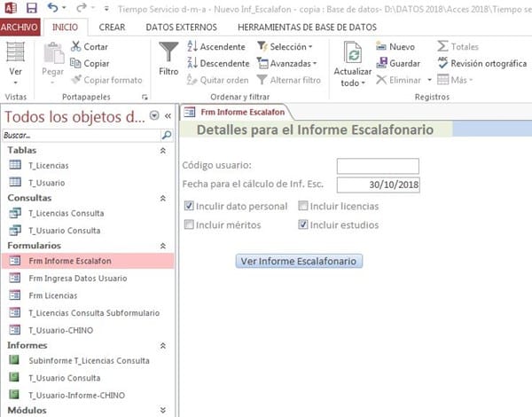Click the Undo arrow icon
The height and width of the screenshot is (417, 532).
pos(52,7)
